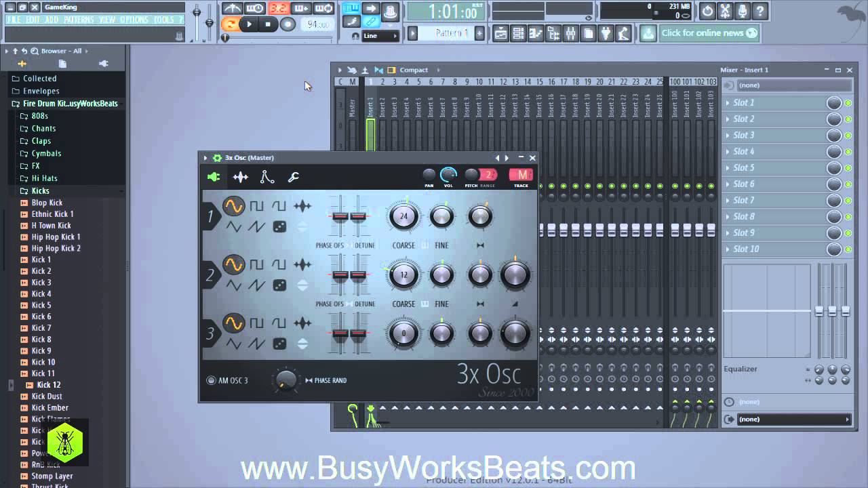This screenshot has width=868, height=488.
Task: Collapse the Kicks folder in browser
Action: pyautogui.click(x=40, y=191)
